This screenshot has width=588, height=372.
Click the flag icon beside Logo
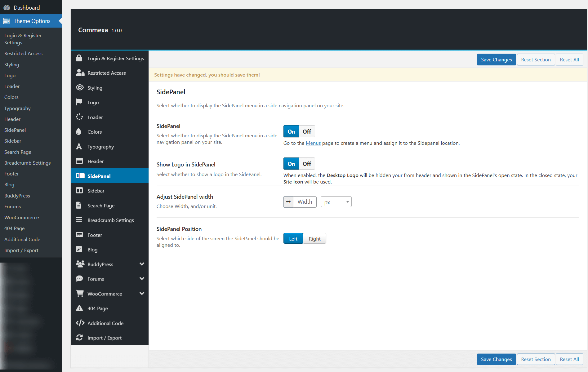[79, 102]
